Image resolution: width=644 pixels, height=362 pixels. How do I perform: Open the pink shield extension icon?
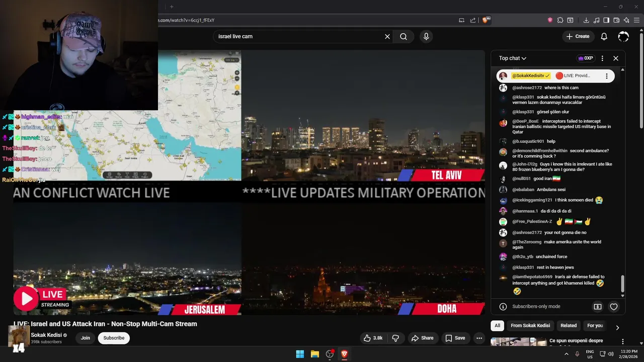(x=550, y=20)
